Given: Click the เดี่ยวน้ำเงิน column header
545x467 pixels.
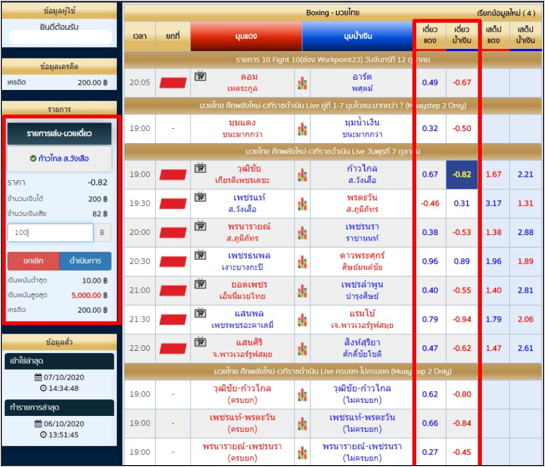Looking at the screenshot, I should point(462,35).
